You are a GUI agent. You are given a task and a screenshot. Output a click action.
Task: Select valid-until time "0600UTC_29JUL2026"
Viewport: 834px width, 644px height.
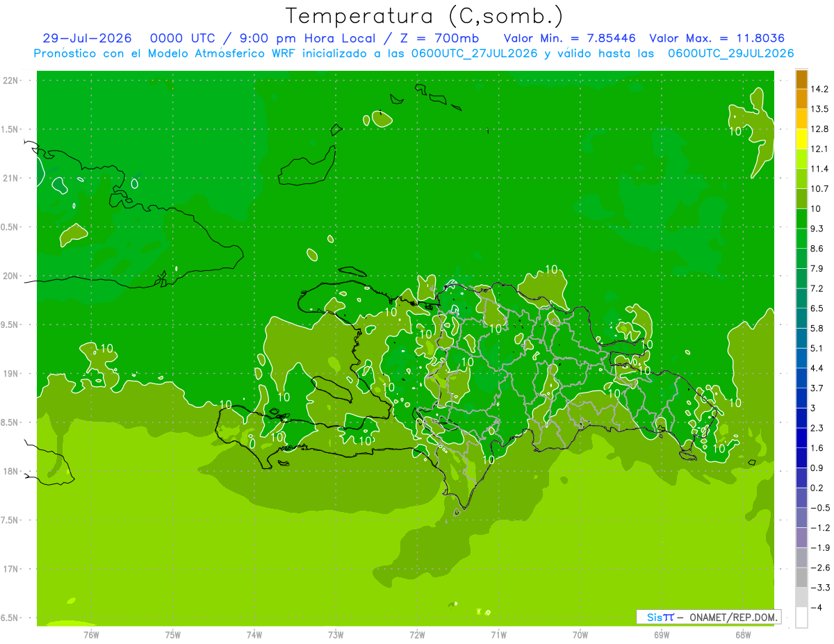(x=730, y=53)
